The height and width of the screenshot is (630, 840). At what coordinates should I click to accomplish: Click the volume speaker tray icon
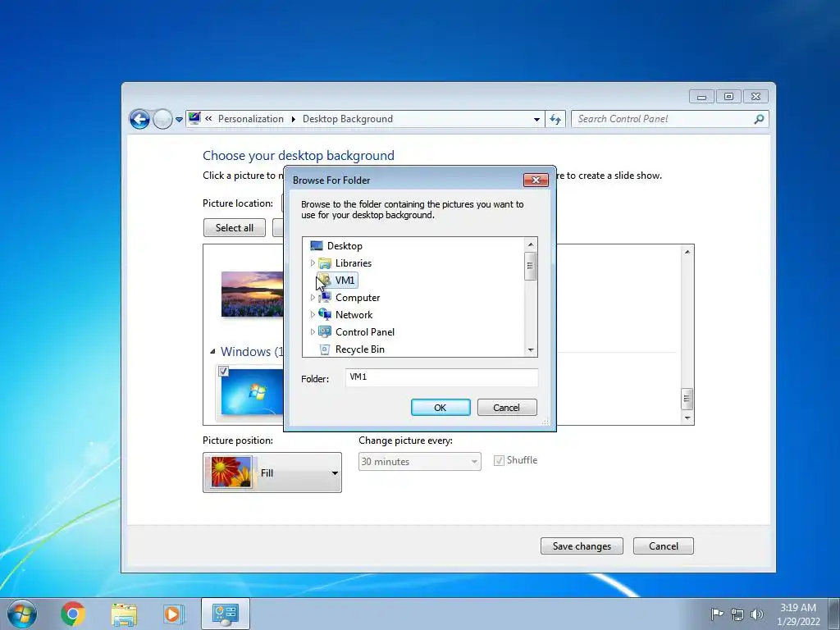pyautogui.click(x=756, y=614)
